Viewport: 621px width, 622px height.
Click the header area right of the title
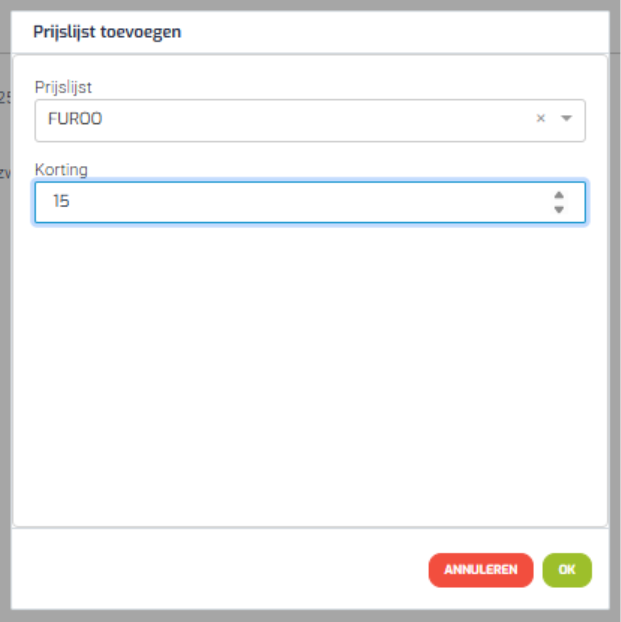395,32
